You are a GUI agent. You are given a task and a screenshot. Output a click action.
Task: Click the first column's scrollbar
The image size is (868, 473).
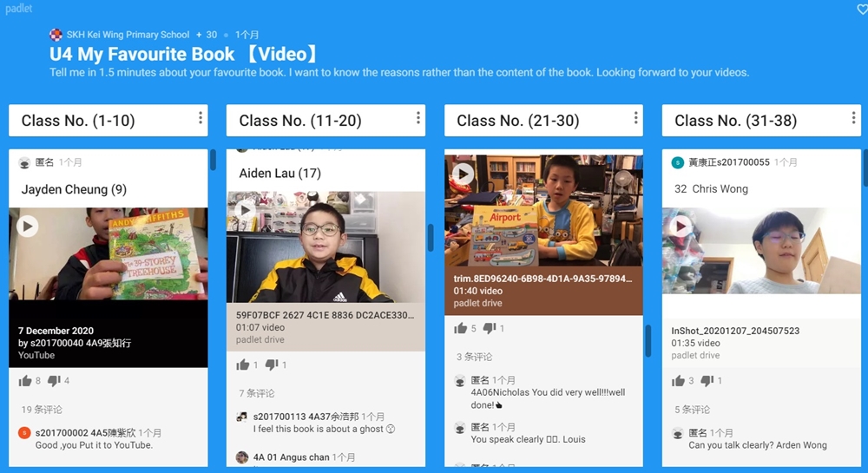213,160
